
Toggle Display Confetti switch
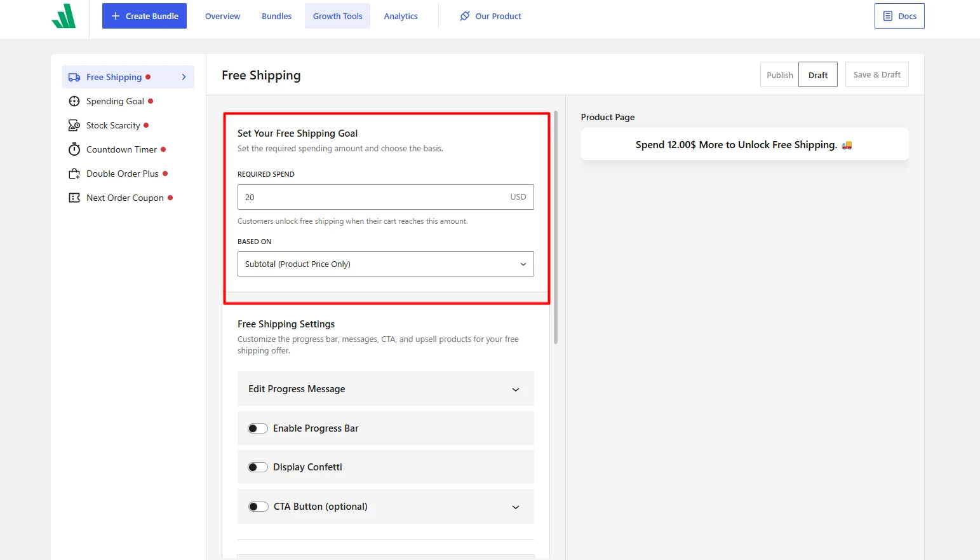[x=258, y=467]
